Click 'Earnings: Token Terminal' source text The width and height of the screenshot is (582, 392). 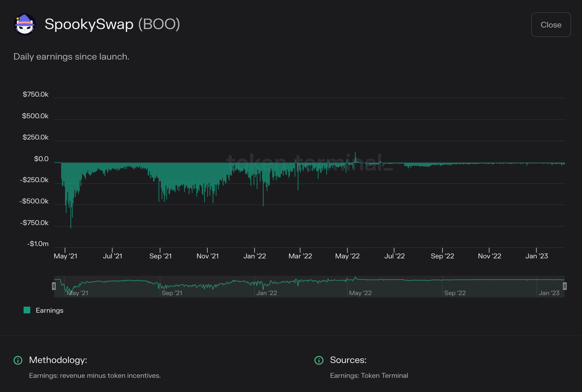[369, 376]
